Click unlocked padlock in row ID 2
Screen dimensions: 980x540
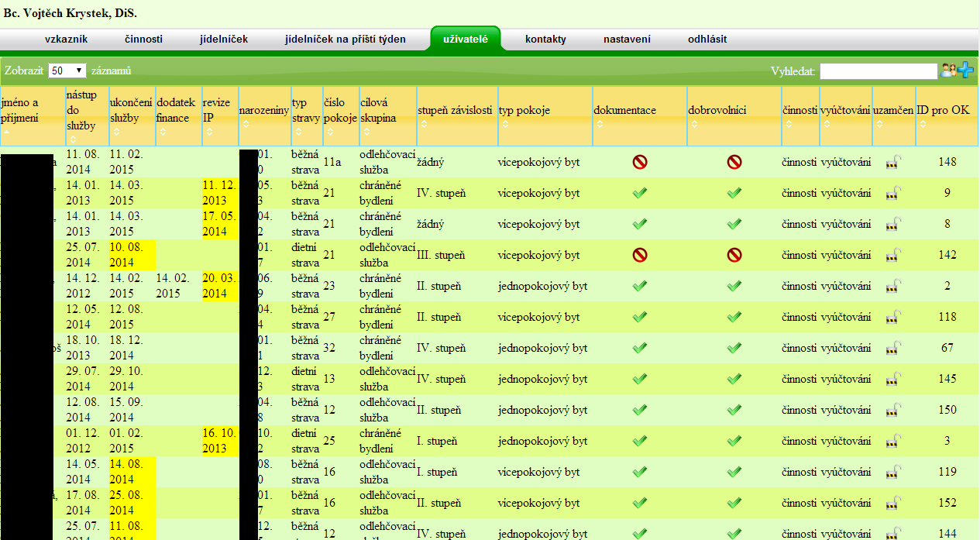coord(893,286)
